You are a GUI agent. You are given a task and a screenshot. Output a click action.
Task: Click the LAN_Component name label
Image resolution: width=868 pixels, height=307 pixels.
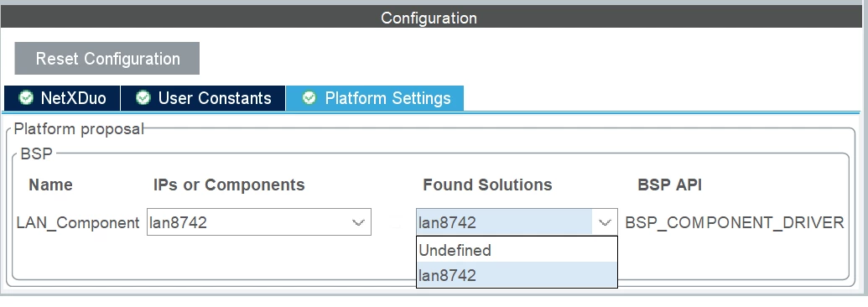tap(77, 223)
